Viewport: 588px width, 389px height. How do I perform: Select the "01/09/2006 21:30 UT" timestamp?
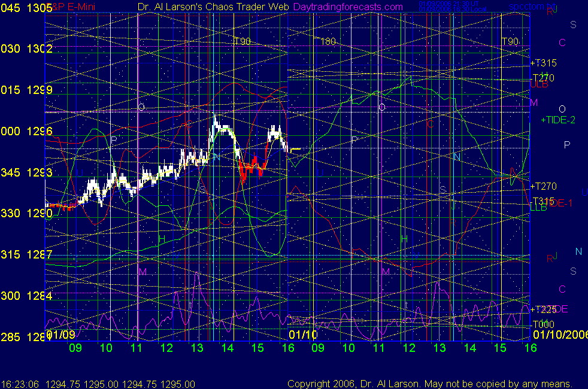448,4
